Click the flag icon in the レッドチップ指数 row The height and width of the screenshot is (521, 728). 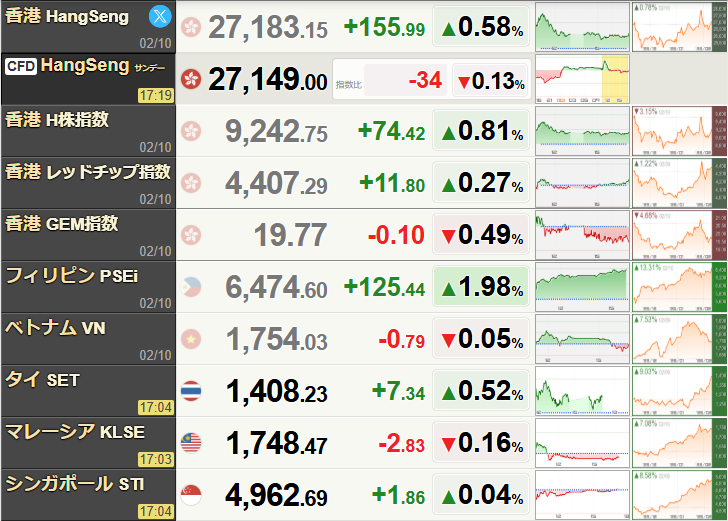tap(191, 183)
